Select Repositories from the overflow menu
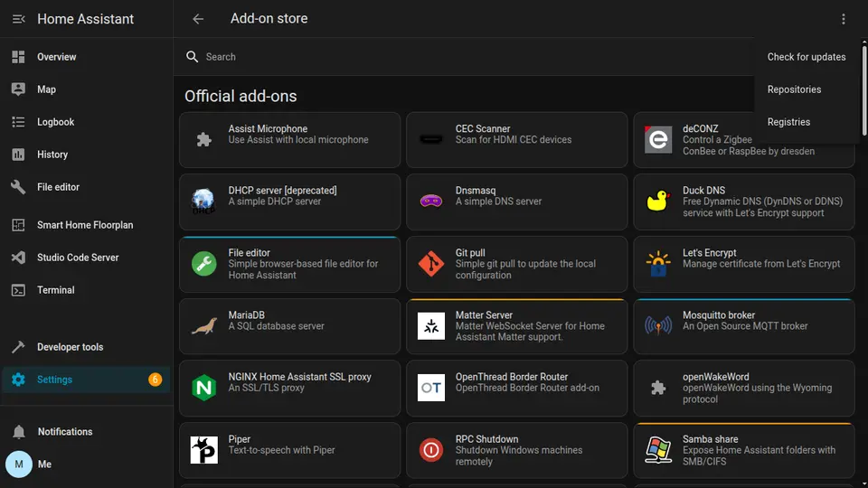 [x=806, y=89]
